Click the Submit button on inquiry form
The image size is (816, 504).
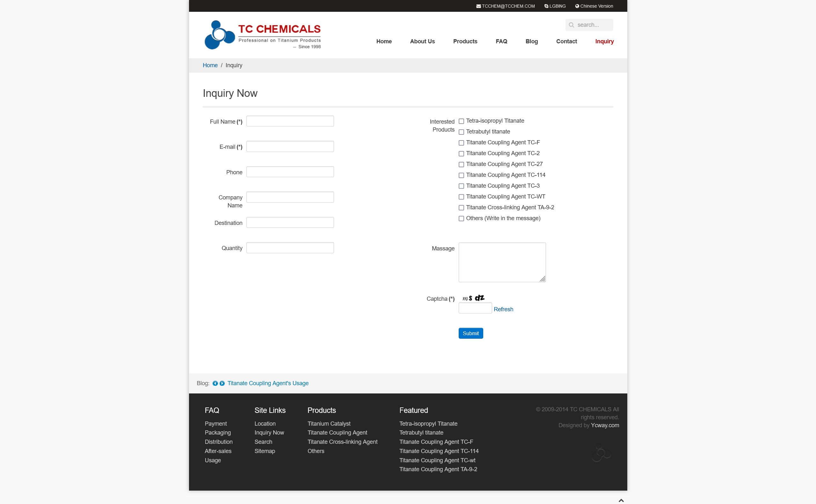click(x=471, y=333)
